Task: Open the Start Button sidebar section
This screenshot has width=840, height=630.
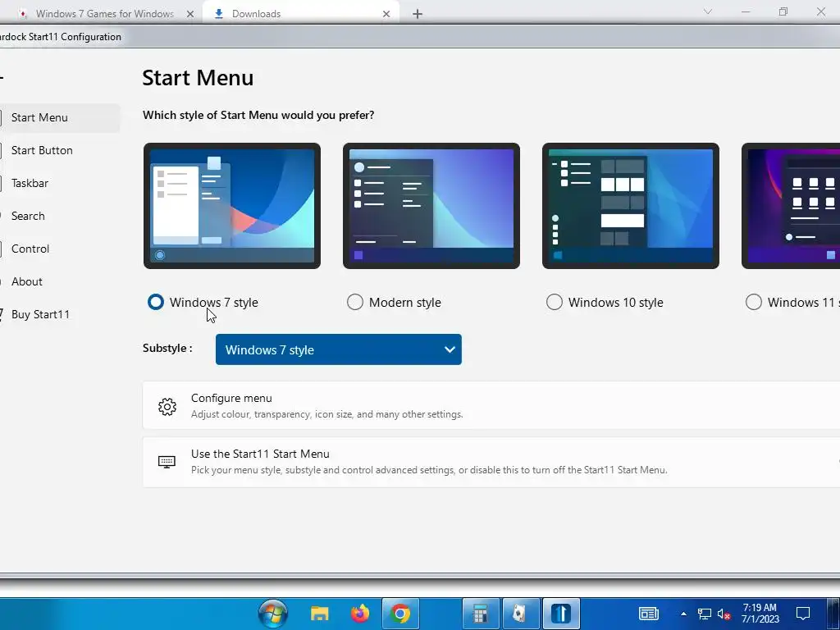Action: (60, 151)
